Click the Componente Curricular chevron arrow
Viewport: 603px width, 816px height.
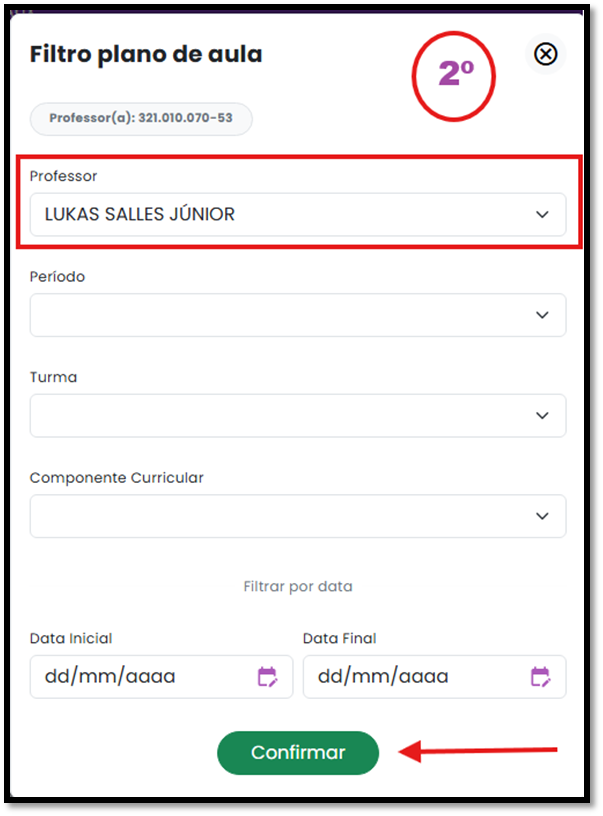coord(542,516)
